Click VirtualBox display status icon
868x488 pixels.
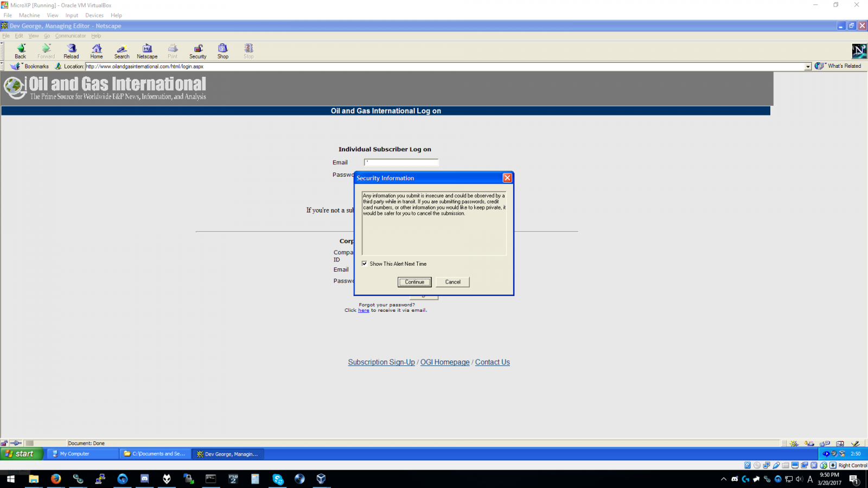point(795,465)
